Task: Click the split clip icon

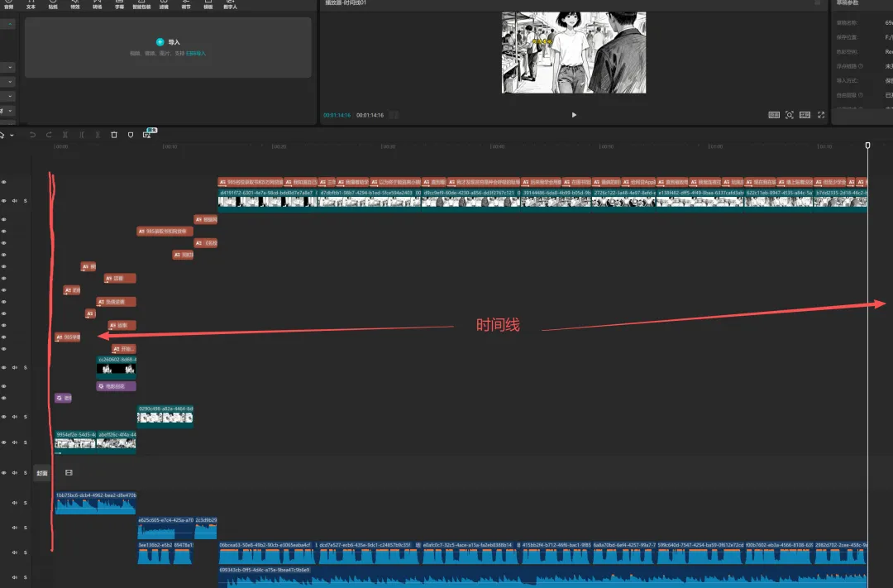Action: coord(65,135)
